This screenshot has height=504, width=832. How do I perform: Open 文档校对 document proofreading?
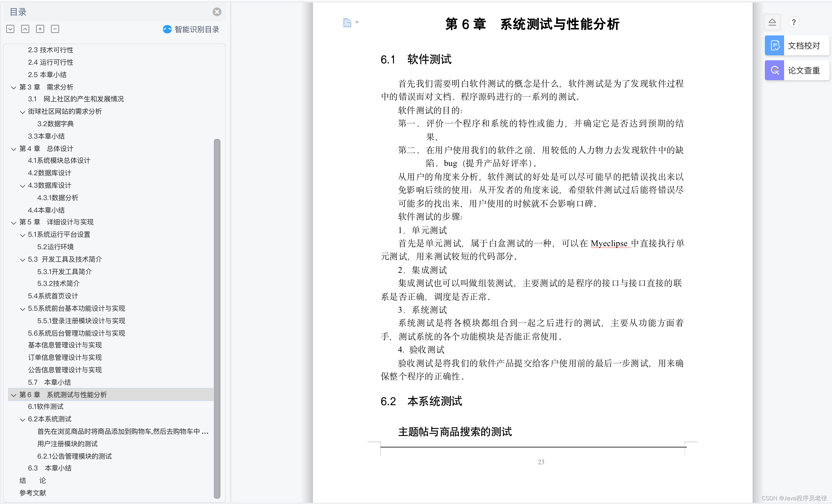point(797,45)
